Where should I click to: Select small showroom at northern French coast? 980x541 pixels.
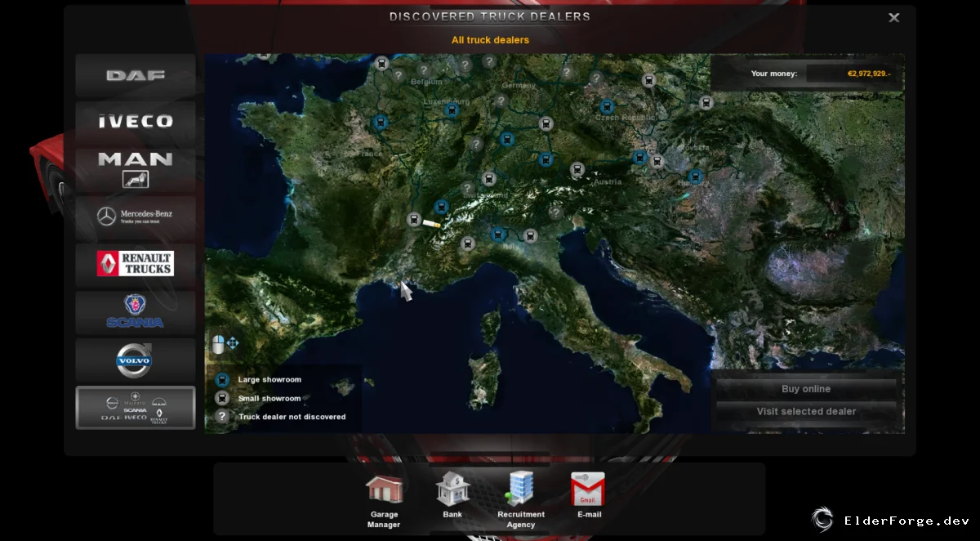click(381, 63)
